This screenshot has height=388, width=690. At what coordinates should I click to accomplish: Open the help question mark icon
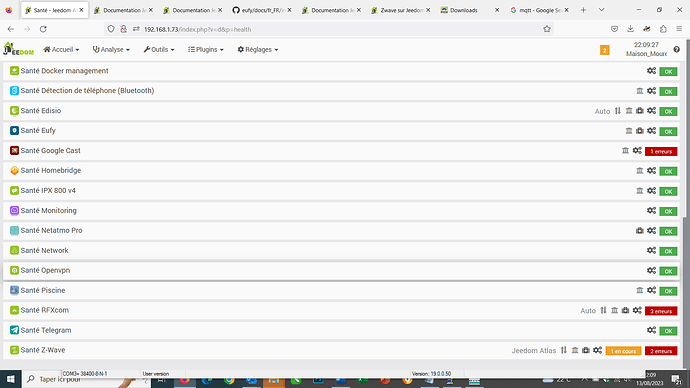point(676,49)
